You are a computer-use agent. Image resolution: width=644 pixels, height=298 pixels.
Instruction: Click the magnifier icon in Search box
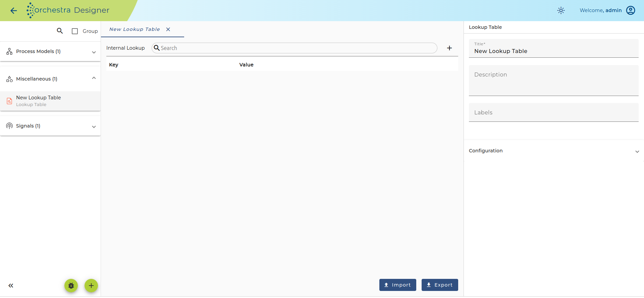tap(157, 48)
